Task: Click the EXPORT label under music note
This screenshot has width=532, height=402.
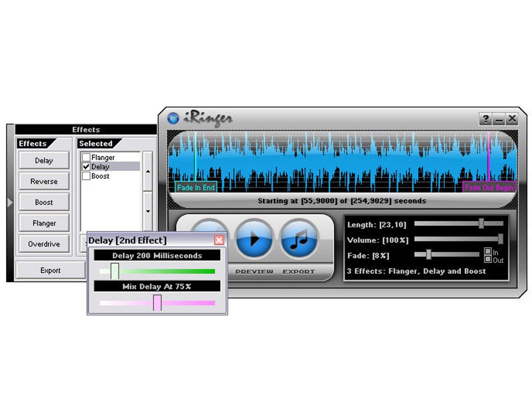Action: [x=298, y=272]
